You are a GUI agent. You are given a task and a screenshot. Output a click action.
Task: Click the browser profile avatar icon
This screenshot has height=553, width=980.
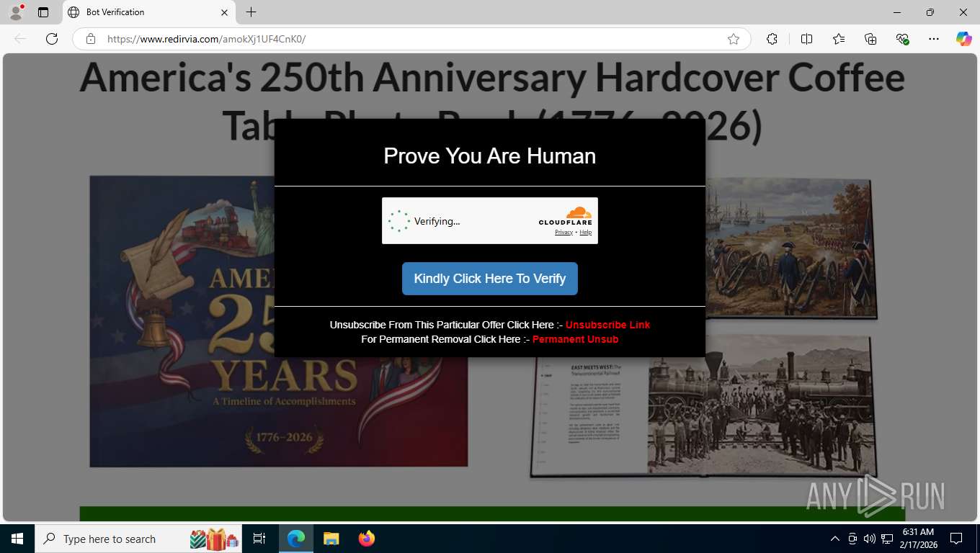(x=16, y=12)
